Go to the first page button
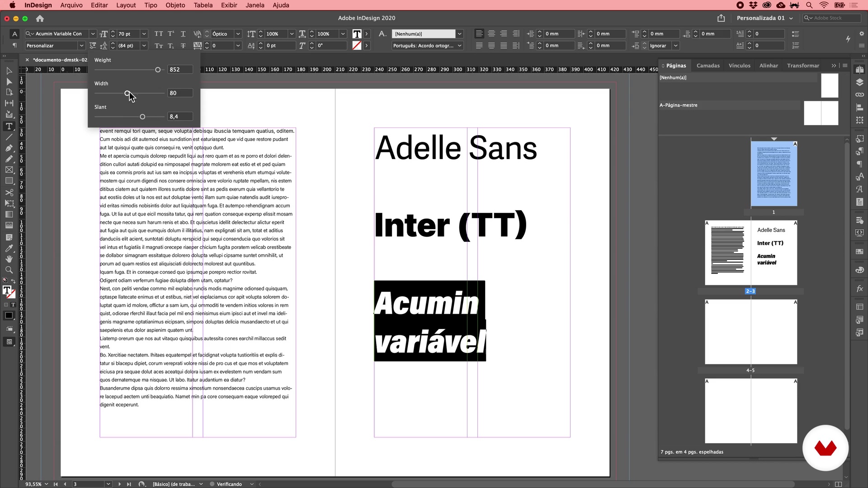This screenshot has width=868, height=488. 56,484
